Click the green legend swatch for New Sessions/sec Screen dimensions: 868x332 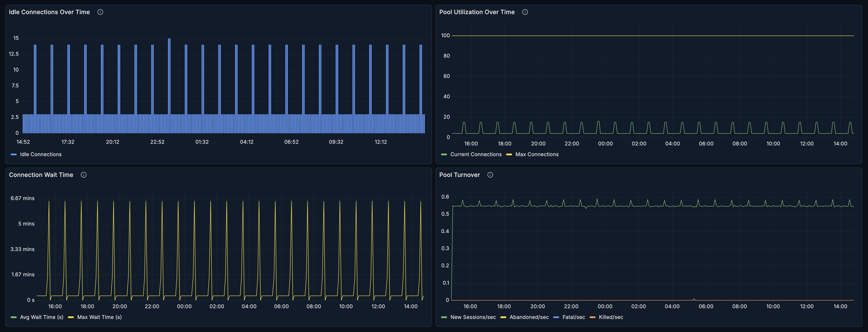444,317
